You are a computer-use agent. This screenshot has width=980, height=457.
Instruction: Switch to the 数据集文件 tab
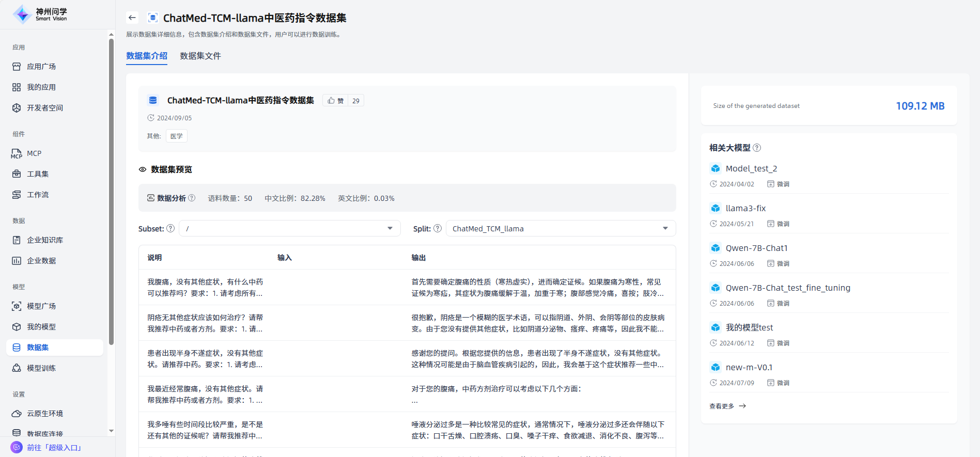pos(200,56)
